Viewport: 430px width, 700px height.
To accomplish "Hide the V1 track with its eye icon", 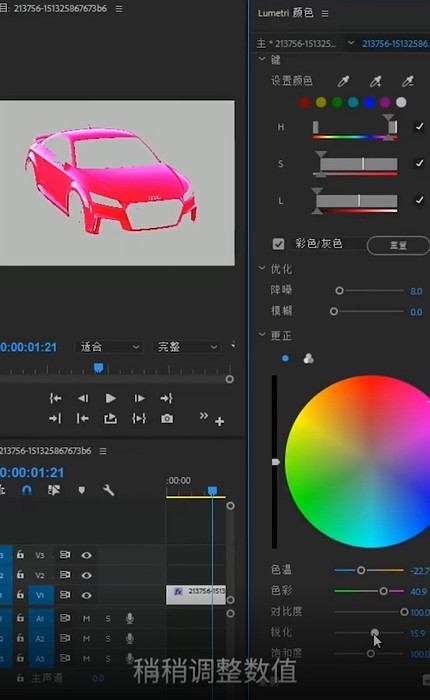I will click(x=87, y=595).
